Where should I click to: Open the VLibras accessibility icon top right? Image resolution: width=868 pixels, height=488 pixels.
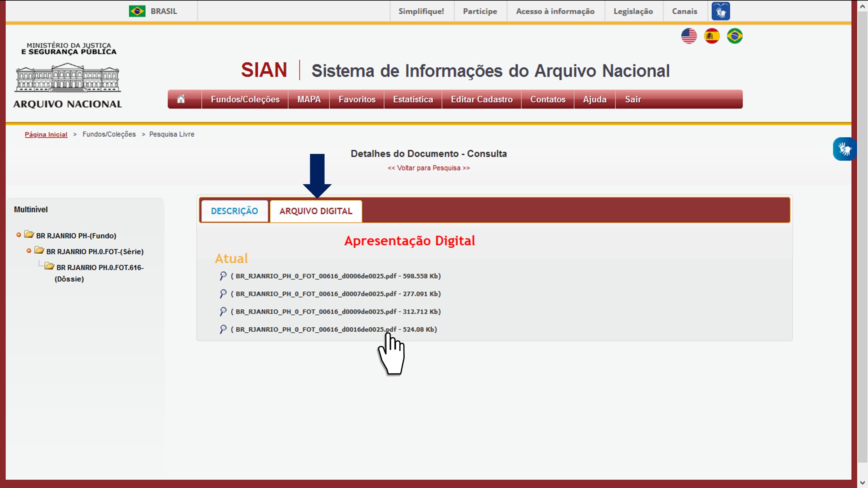point(721,11)
